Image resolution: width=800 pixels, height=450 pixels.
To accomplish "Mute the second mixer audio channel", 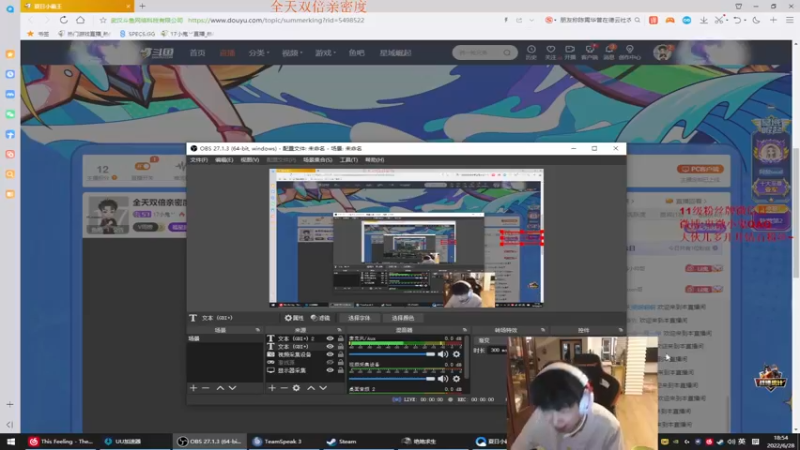I will [x=443, y=379].
